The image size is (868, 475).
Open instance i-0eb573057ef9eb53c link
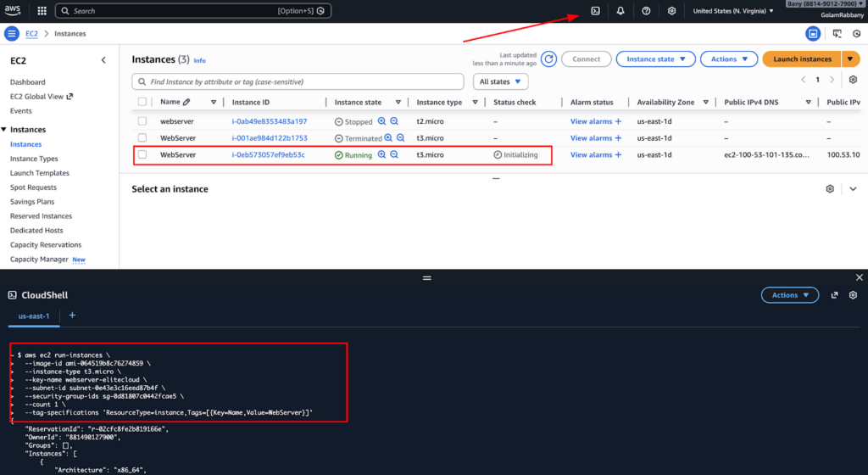(269, 154)
